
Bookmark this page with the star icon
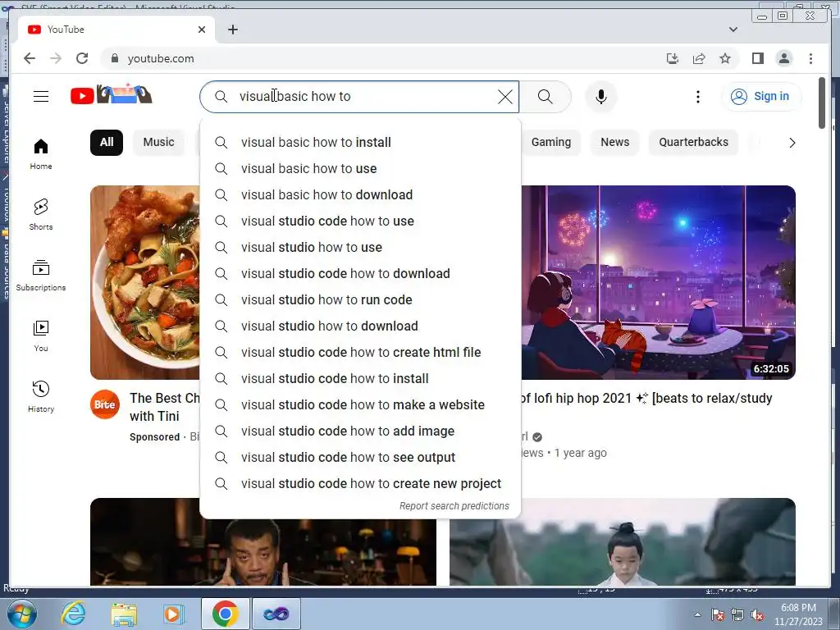725,58
